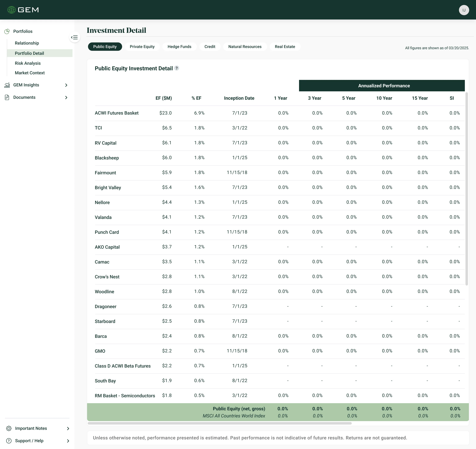Switch to the Private Equity tab
The image size is (476, 449).
[142, 47]
